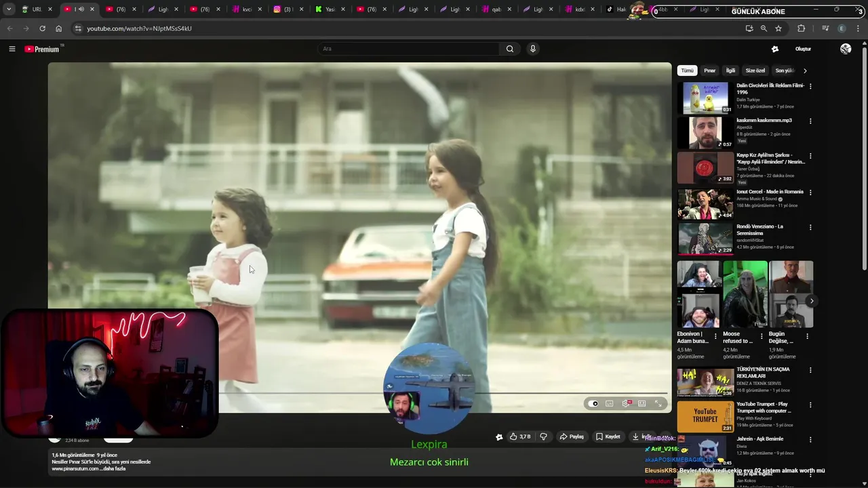Select the İlgili filter chip
This screenshot has height=488, width=868.
pos(731,70)
